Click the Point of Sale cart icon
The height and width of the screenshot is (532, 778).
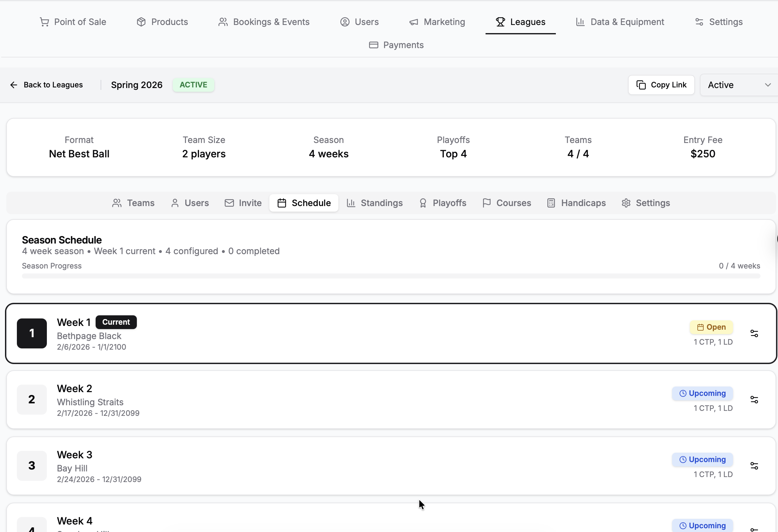(x=44, y=22)
